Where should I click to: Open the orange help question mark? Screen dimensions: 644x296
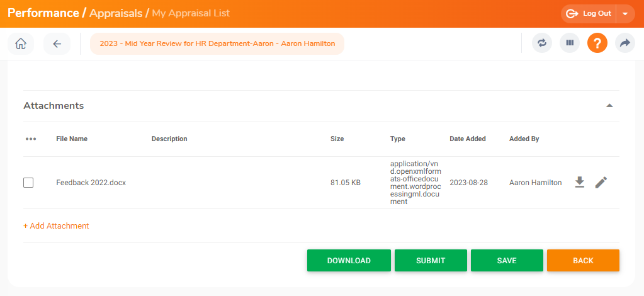point(597,43)
